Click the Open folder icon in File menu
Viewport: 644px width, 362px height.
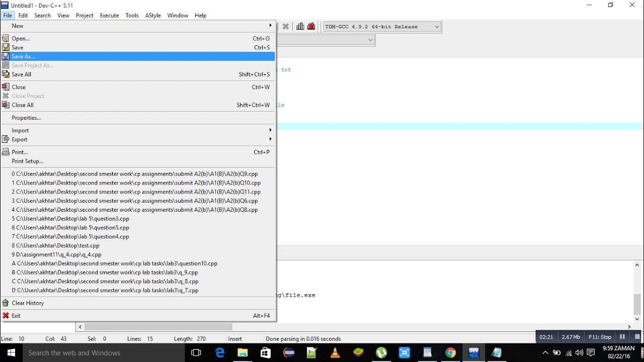coord(6,38)
